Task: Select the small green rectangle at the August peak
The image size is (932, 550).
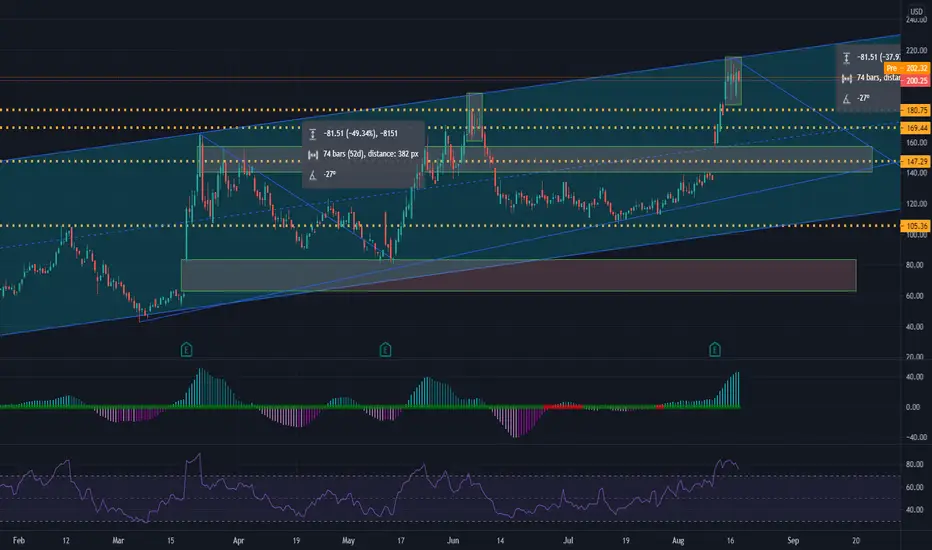Action: (x=733, y=81)
